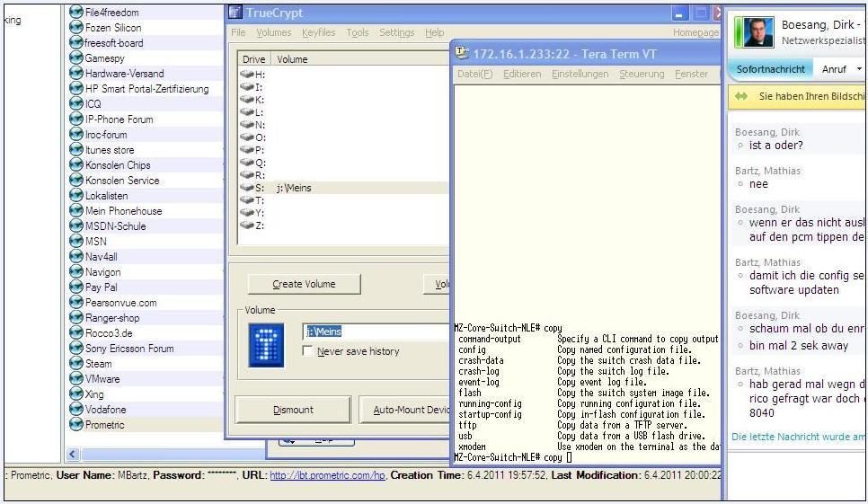Open the Anruf dropdown arrow
This screenshot has height=504, width=868.
pyautogui.click(x=859, y=69)
